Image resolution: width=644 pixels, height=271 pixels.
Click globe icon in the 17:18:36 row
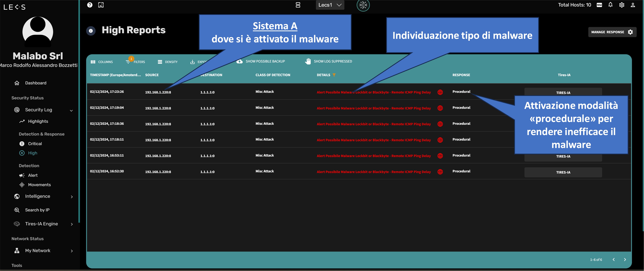[x=440, y=124]
